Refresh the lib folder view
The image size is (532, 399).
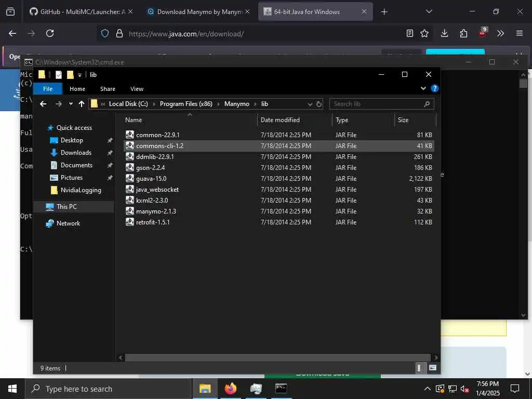(x=319, y=104)
